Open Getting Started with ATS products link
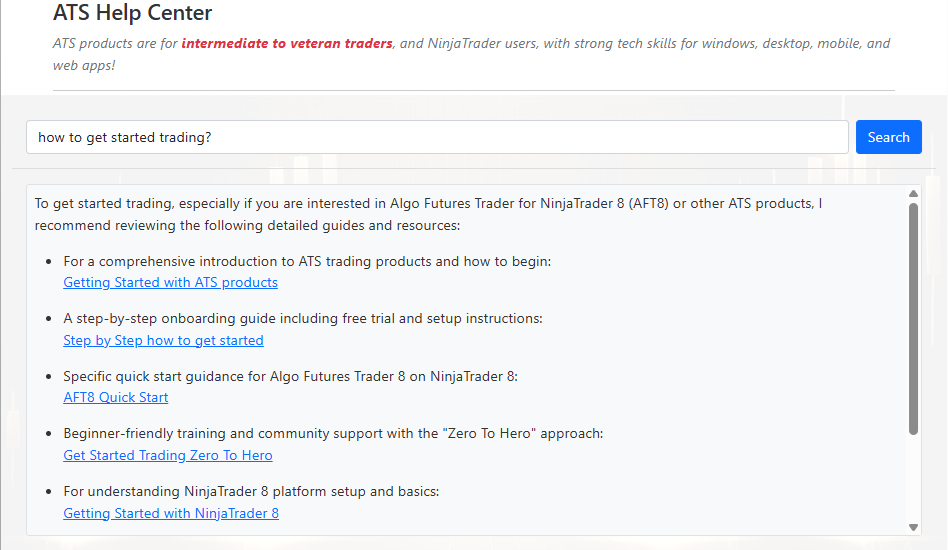 (170, 282)
